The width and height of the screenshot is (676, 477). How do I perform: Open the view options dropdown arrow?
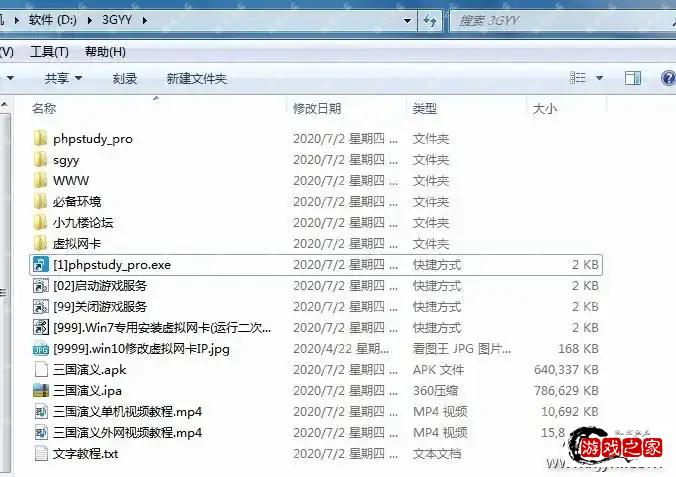(x=600, y=78)
